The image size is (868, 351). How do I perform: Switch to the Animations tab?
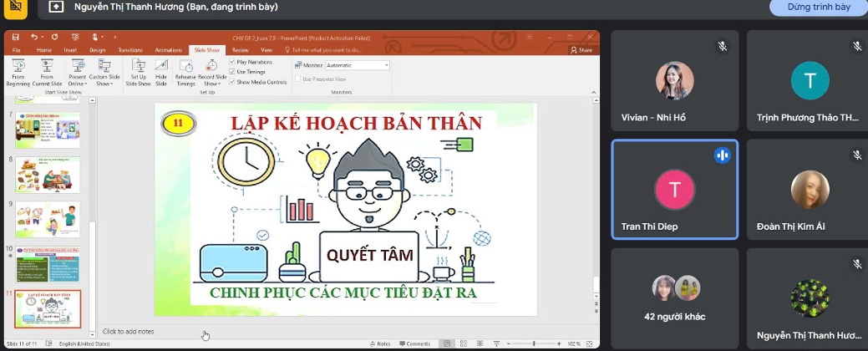168,50
